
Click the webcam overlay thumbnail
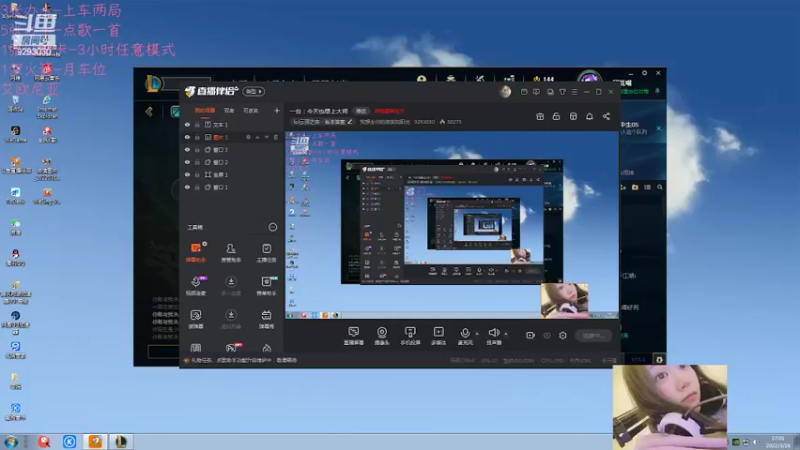tap(669, 407)
